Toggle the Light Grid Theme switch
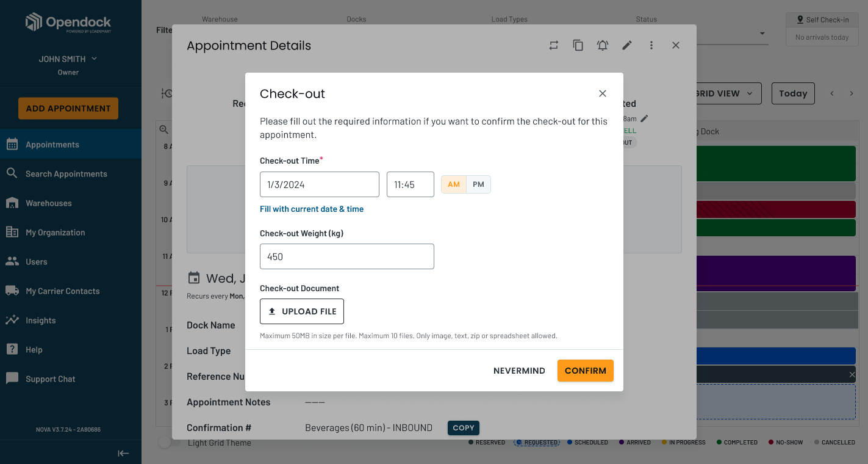 pyautogui.click(x=165, y=443)
